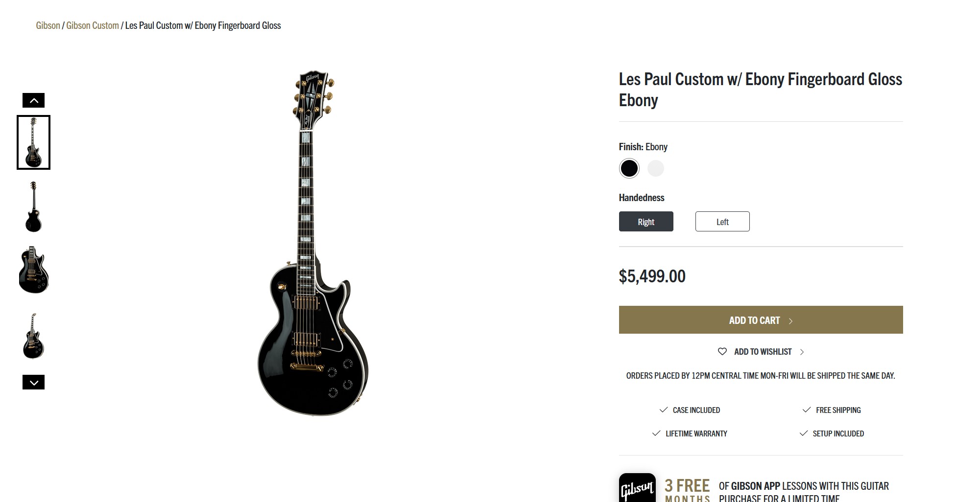Click the heart wishlist icon

tap(722, 351)
